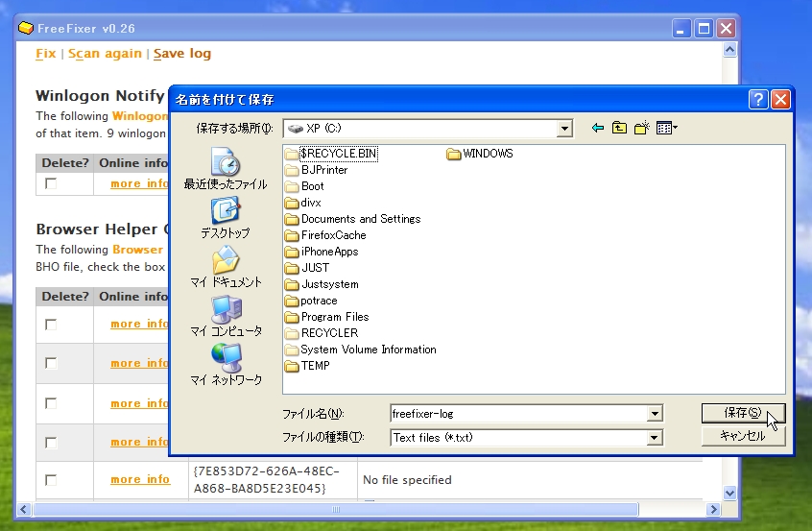The width and height of the screenshot is (812, 531).
Task: Select the WINDOWS folder
Action: [480, 154]
